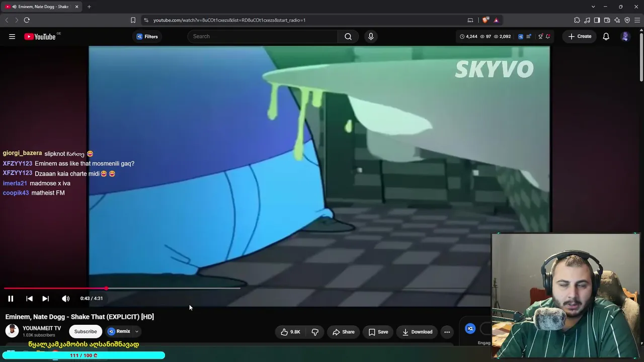This screenshot has height=362, width=644.
Task: Open the vidIQ bell alerts icon
Action: [548, 36]
